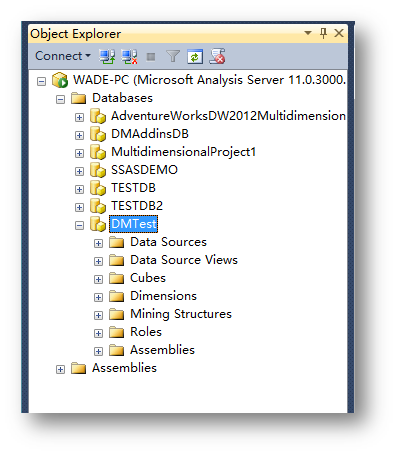Select the Data Sources label
The width and height of the screenshot is (397, 455).
168,242
